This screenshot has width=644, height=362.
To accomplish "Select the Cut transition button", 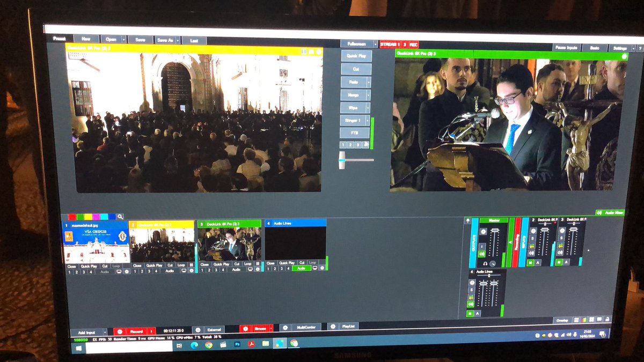I will click(356, 69).
